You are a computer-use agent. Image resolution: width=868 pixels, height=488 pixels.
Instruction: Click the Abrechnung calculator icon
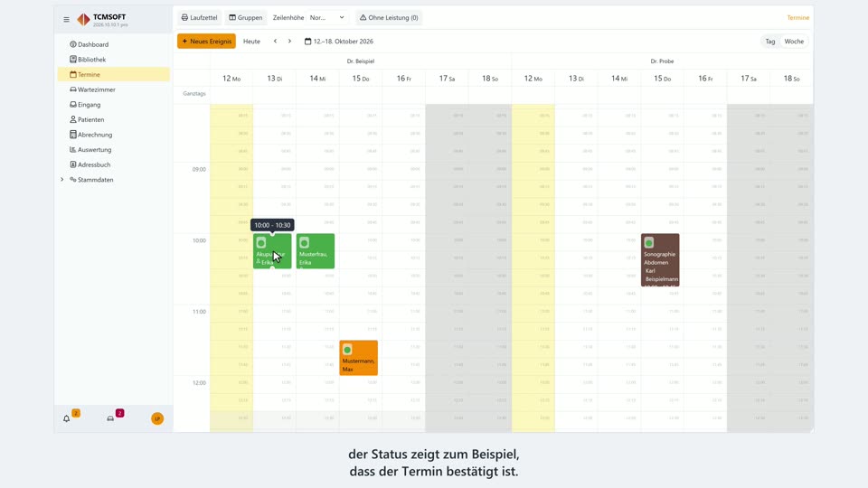coord(73,135)
